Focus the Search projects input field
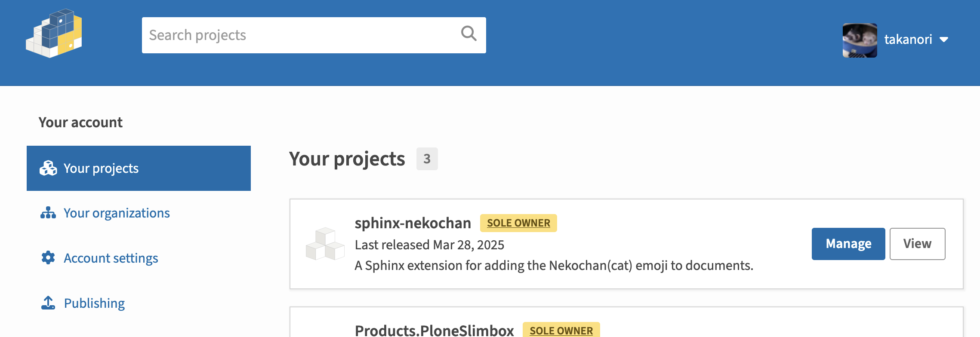Screen dimensions: 980x337 301,35
